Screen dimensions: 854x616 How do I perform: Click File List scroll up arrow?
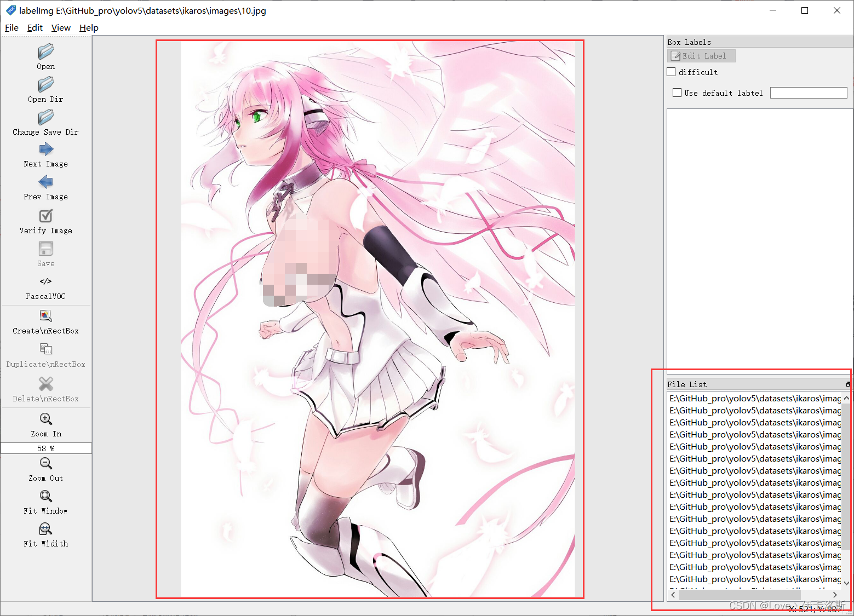(x=846, y=398)
